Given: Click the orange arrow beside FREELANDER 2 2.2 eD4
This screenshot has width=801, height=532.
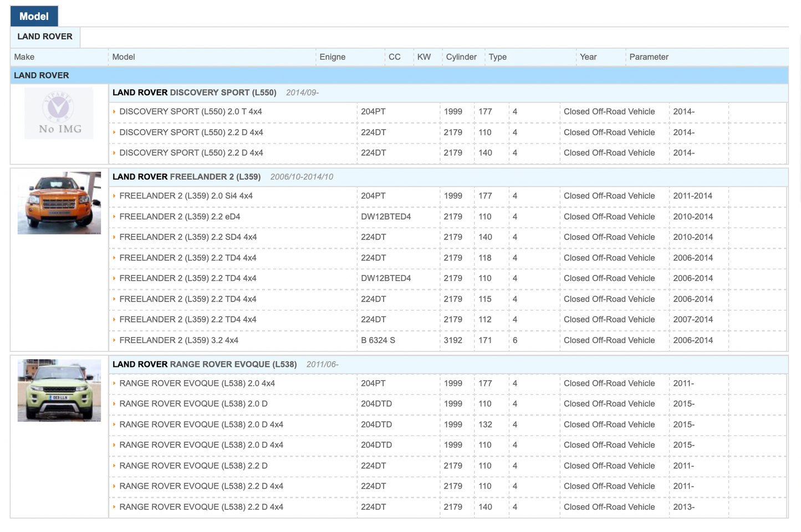Looking at the screenshot, I should click(x=114, y=217).
